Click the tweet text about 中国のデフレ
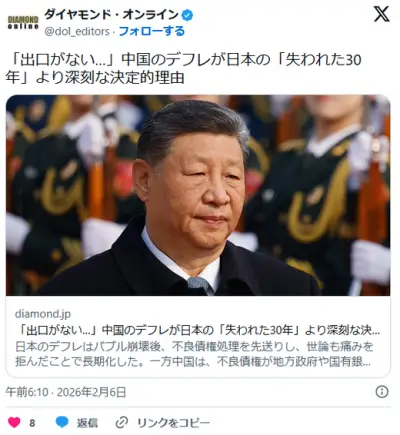The image size is (400, 435). click(x=184, y=69)
